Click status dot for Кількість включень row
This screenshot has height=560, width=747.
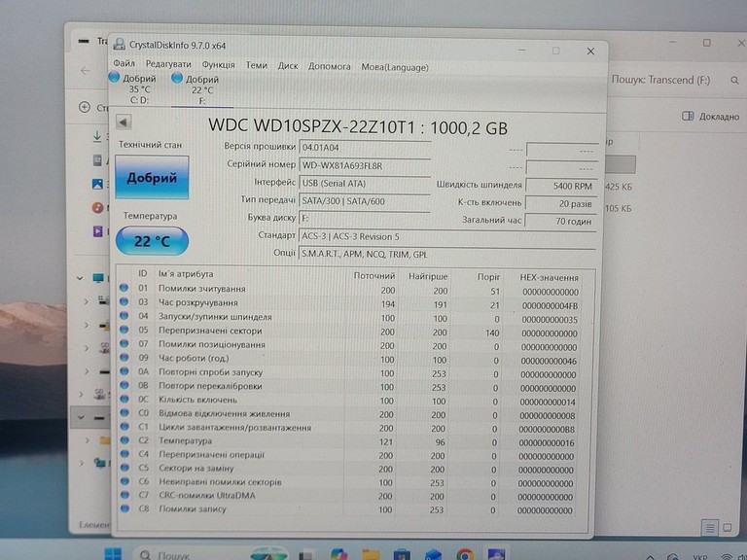pos(124,398)
